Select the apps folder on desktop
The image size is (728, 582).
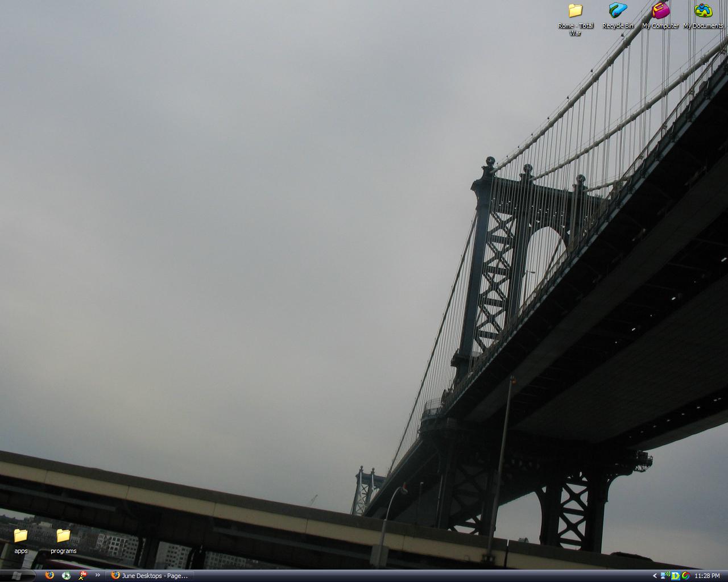[21, 541]
